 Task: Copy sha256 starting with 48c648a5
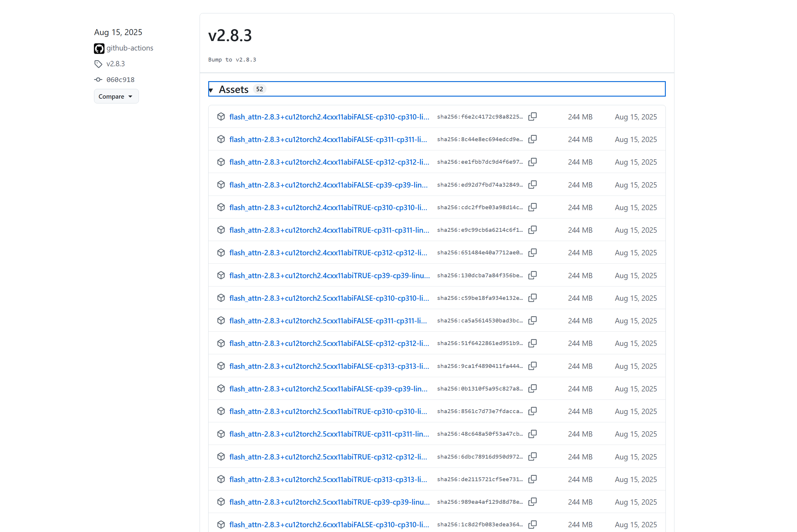coord(533,434)
